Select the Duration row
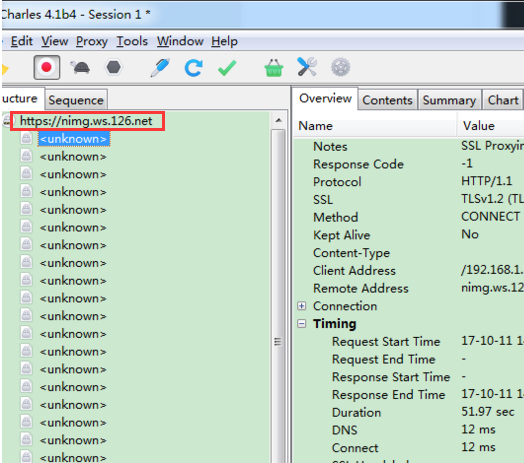 409,412
